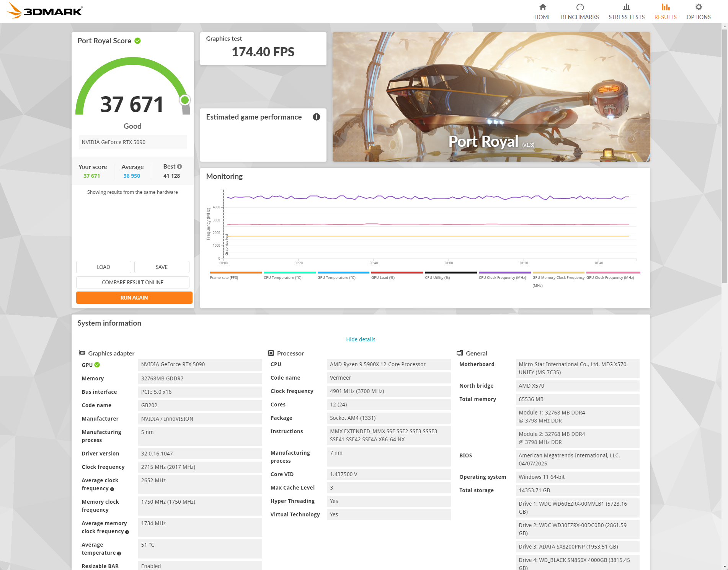Click the Bus interface value PCIe 5.0 x16
The height and width of the screenshot is (570, 728).
pyautogui.click(x=200, y=392)
